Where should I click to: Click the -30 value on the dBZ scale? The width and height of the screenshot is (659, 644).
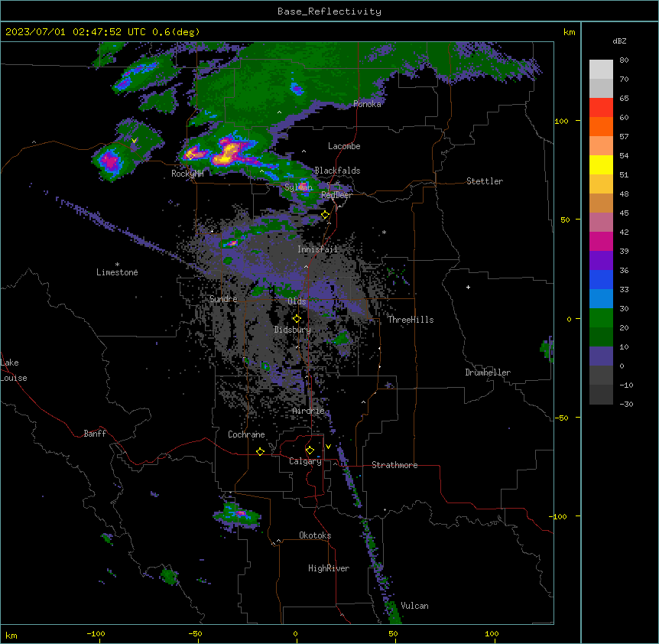626,404
